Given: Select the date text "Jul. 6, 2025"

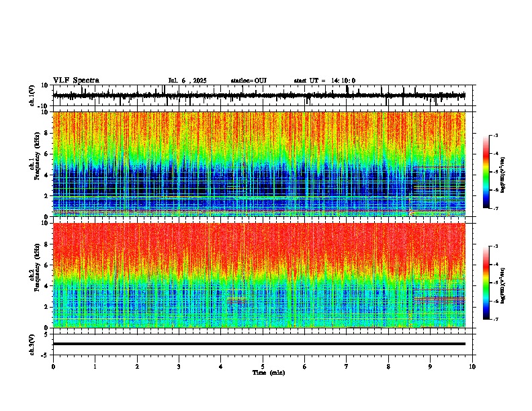Looking at the screenshot, I should pyautogui.click(x=187, y=81).
